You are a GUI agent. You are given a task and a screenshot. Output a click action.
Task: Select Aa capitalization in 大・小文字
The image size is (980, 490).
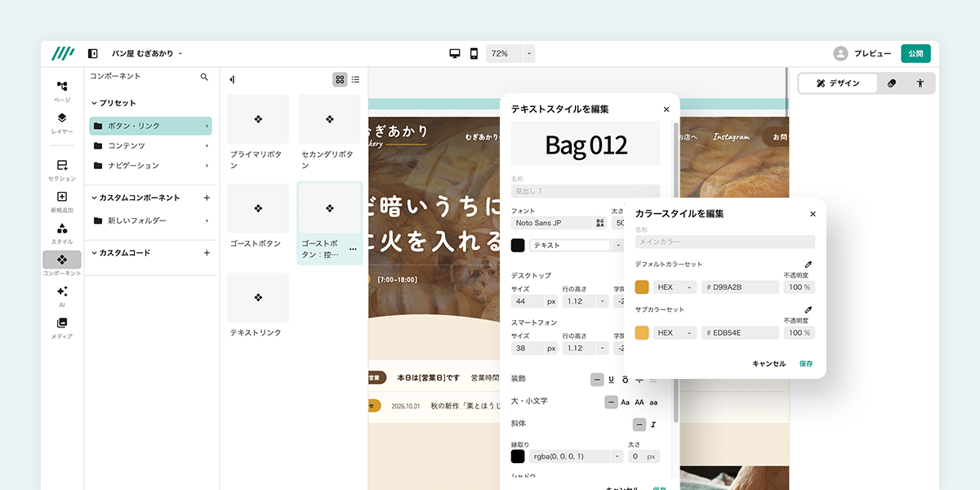pyautogui.click(x=626, y=402)
